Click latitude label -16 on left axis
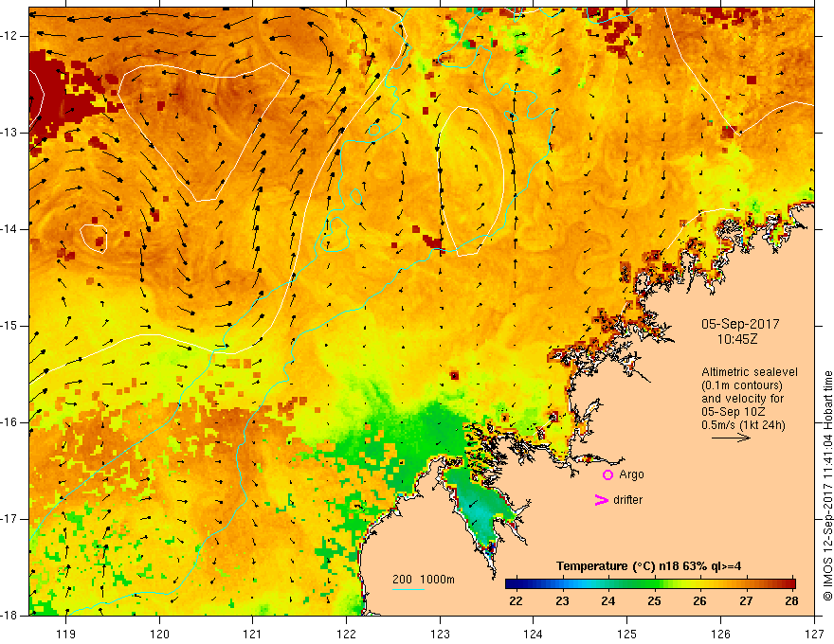 click(11, 422)
